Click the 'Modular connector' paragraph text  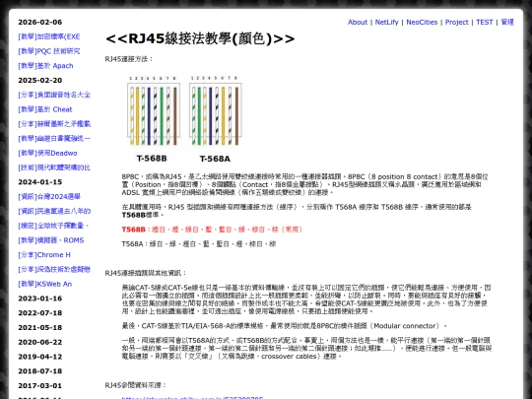pos(285,326)
